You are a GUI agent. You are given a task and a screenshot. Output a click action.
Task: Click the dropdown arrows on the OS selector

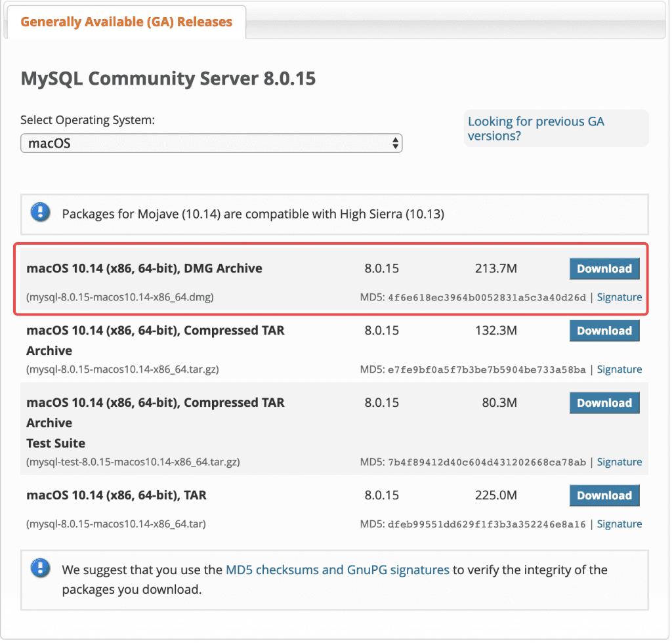pyautogui.click(x=394, y=143)
